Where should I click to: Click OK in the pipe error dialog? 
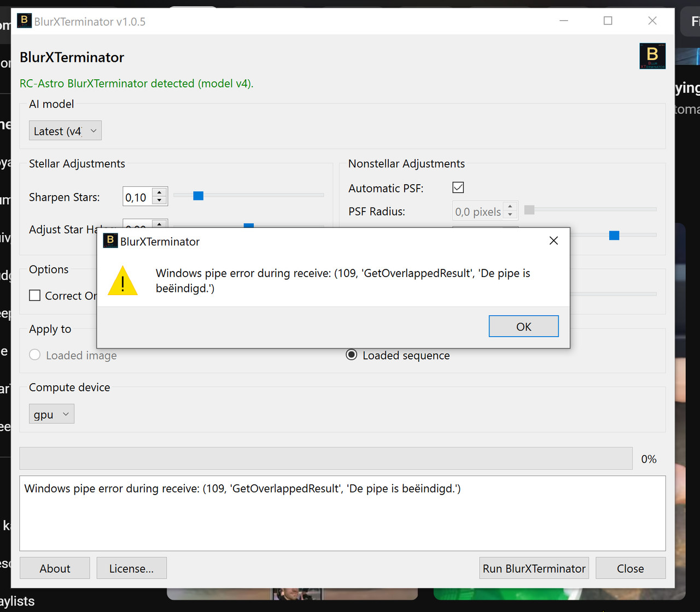point(523,326)
